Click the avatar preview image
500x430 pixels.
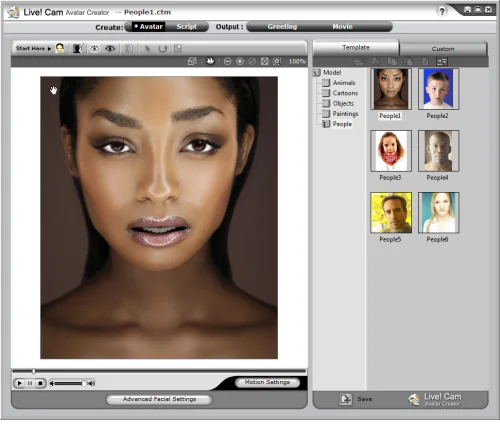(159, 218)
